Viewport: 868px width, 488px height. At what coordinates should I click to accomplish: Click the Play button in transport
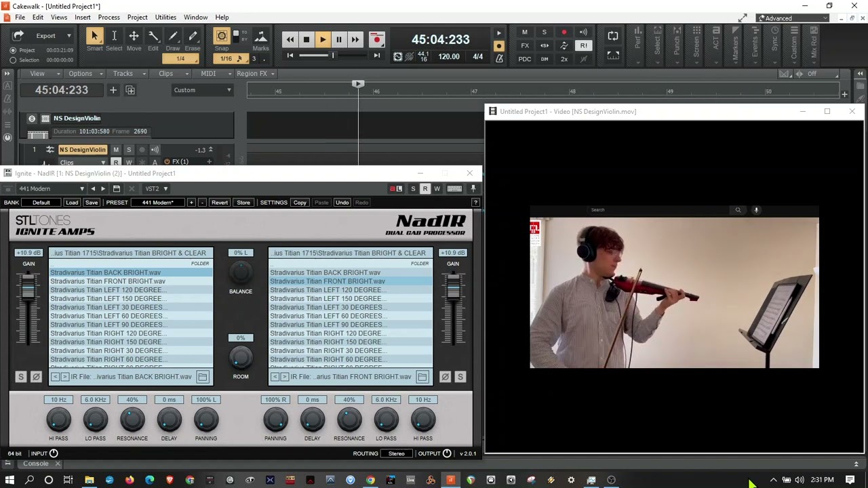pyautogui.click(x=323, y=40)
